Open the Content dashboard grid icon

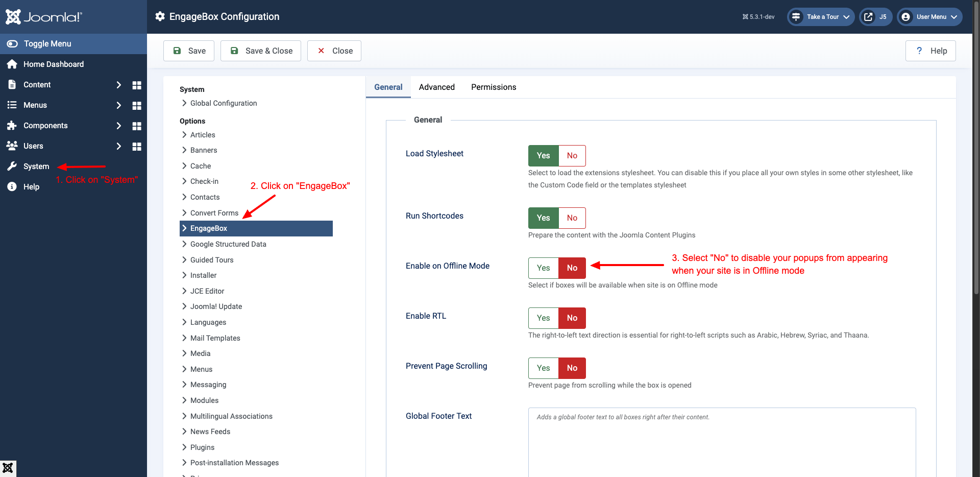[x=137, y=85]
